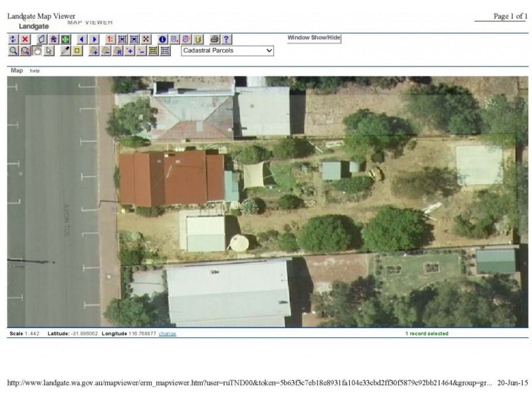This screenshot has height=399, width=532.
Task: Click the yellow square select tool
Action: pyautogui.click(x=77, y=51)
